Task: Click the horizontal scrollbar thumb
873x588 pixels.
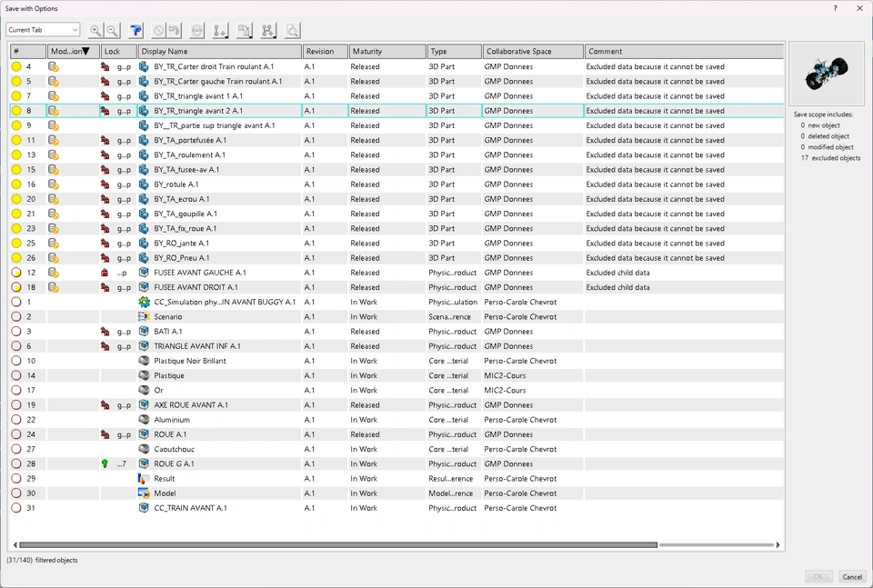Action: click(x=338, y=544)
